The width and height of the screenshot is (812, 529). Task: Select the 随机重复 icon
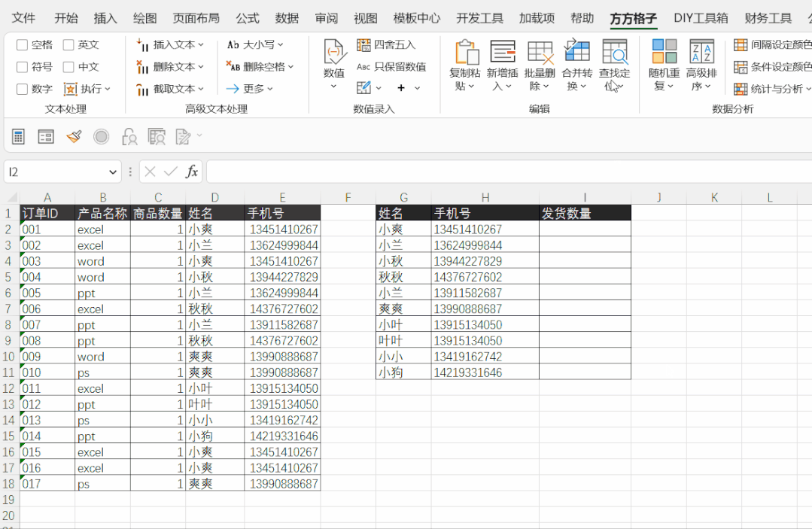coord(664,53)
